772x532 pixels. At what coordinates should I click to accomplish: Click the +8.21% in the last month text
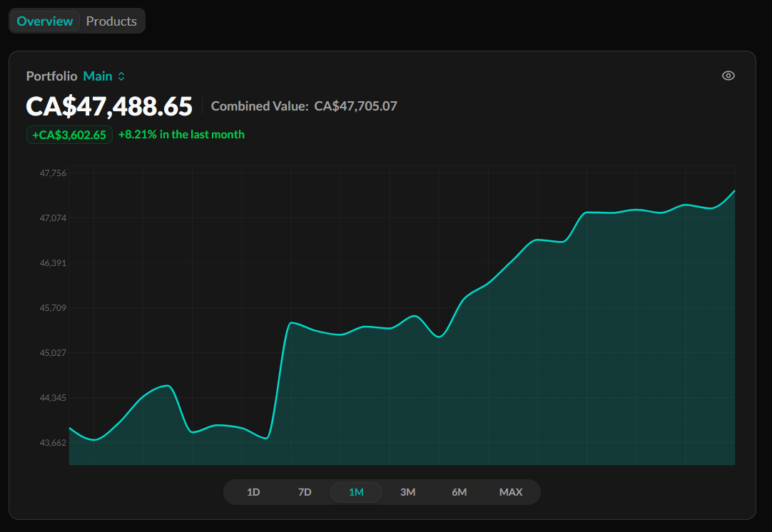click(x=181, y=134)
